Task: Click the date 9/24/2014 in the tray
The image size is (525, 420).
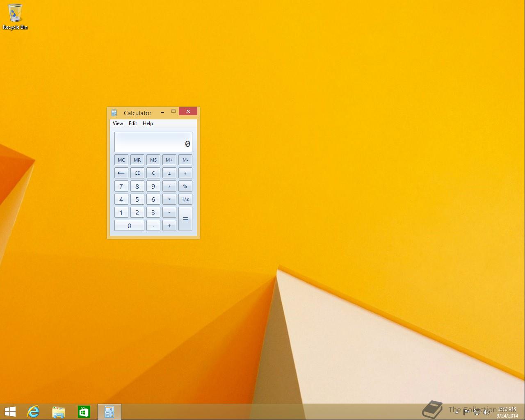Action: [507, 415]
